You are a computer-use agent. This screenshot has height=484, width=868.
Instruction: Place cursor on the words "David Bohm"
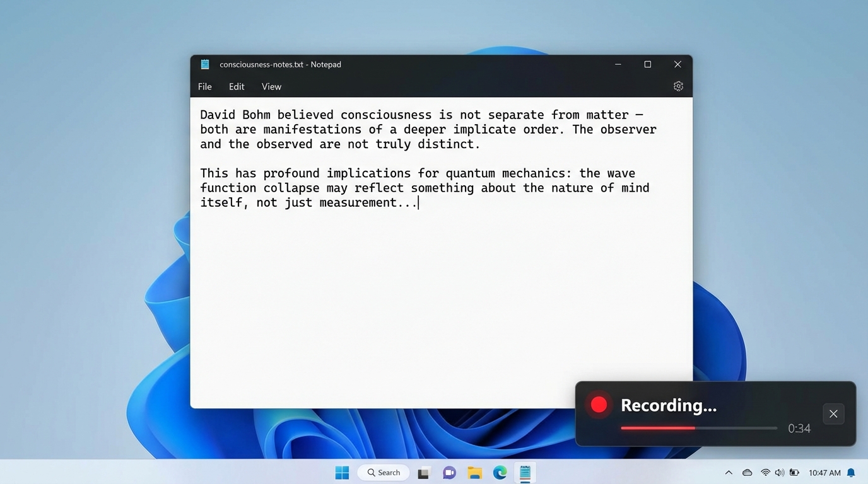point(235,115)
